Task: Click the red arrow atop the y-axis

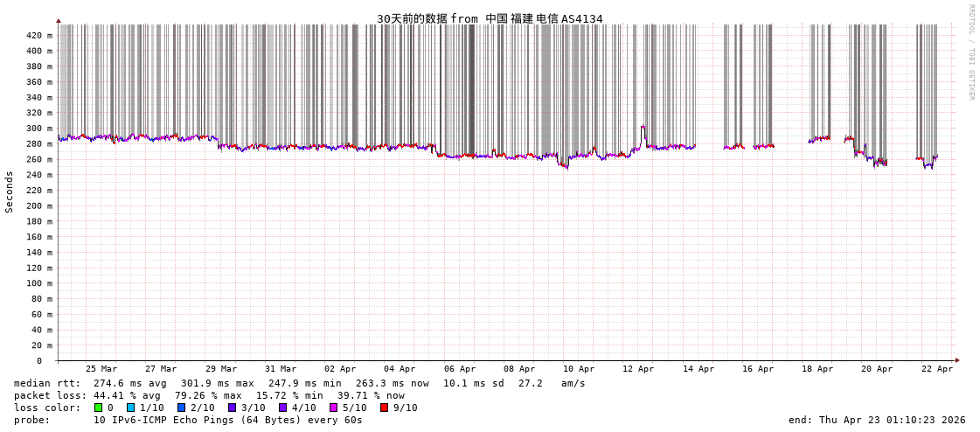Action: [x=59, y=20]
